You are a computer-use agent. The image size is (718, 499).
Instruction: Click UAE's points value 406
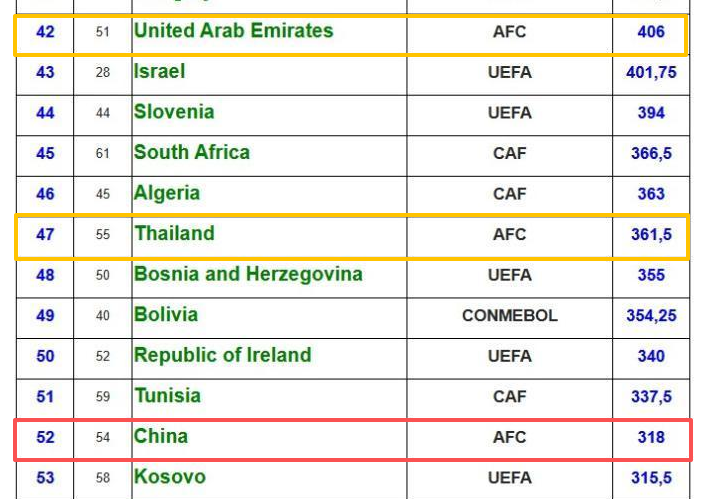tap(651, 32)
